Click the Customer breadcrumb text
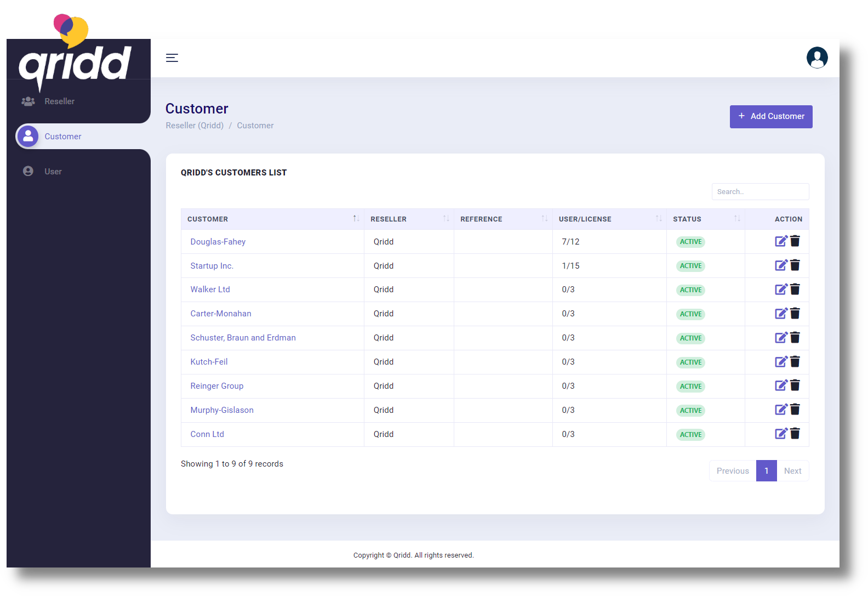The image size is (868, 596). pyautogui.click(x=255, y=126)
